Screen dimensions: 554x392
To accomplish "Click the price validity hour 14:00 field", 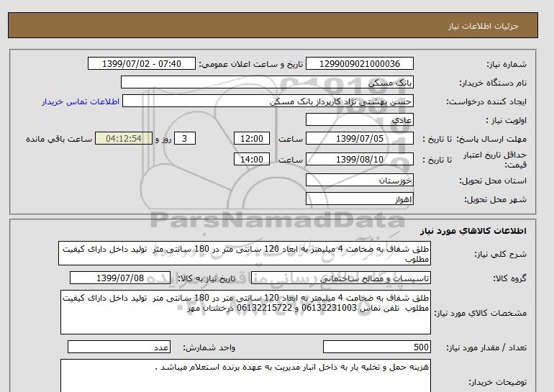I will (253, 160).
